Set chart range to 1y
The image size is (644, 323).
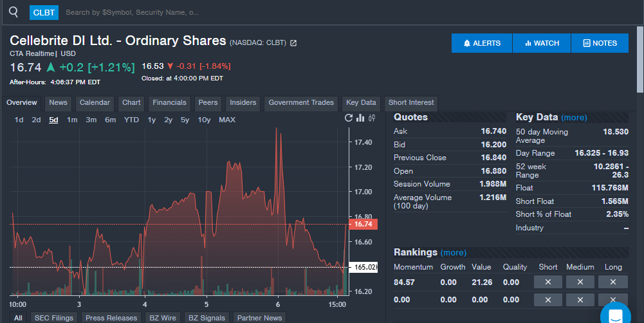tap(152, 120)
